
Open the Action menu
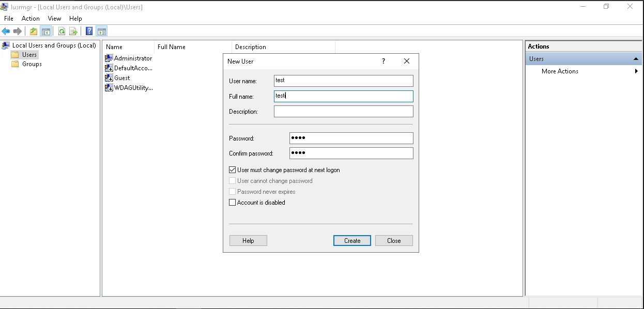click(x=30, y=19)
